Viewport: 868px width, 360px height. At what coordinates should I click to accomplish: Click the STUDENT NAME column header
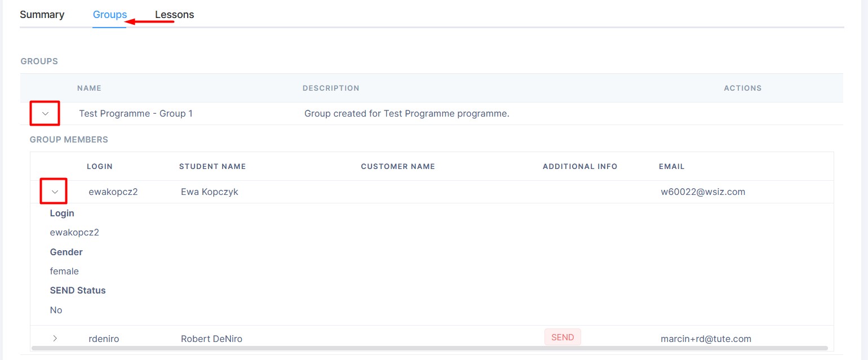[212, 167]
